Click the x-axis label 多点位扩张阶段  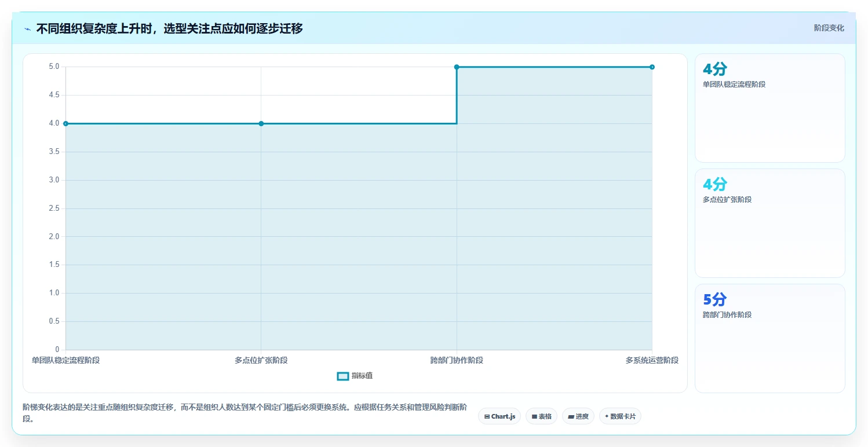tap(261, 360)
